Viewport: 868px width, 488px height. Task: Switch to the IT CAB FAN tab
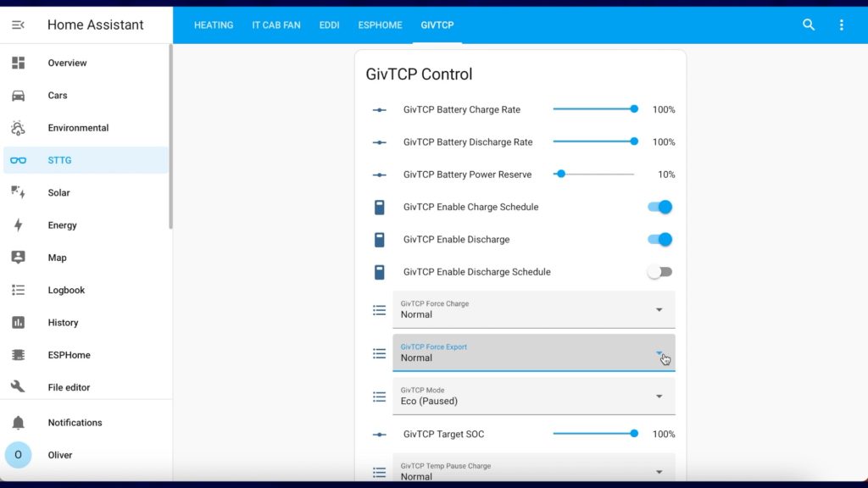276,25
